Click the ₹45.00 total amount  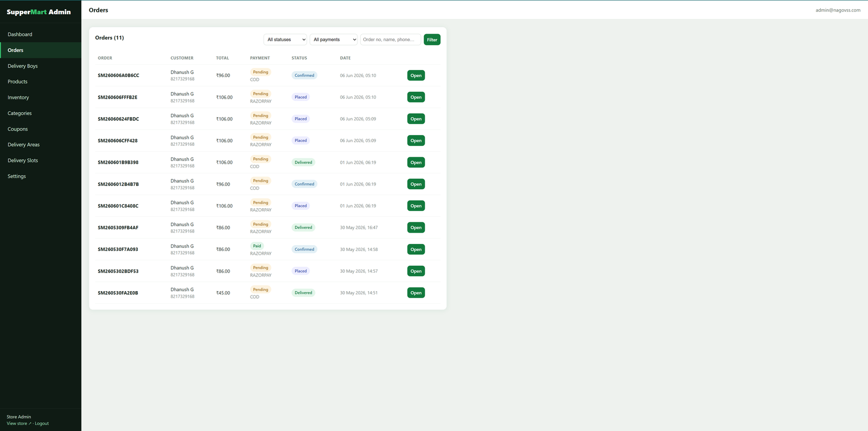(223, 293)
